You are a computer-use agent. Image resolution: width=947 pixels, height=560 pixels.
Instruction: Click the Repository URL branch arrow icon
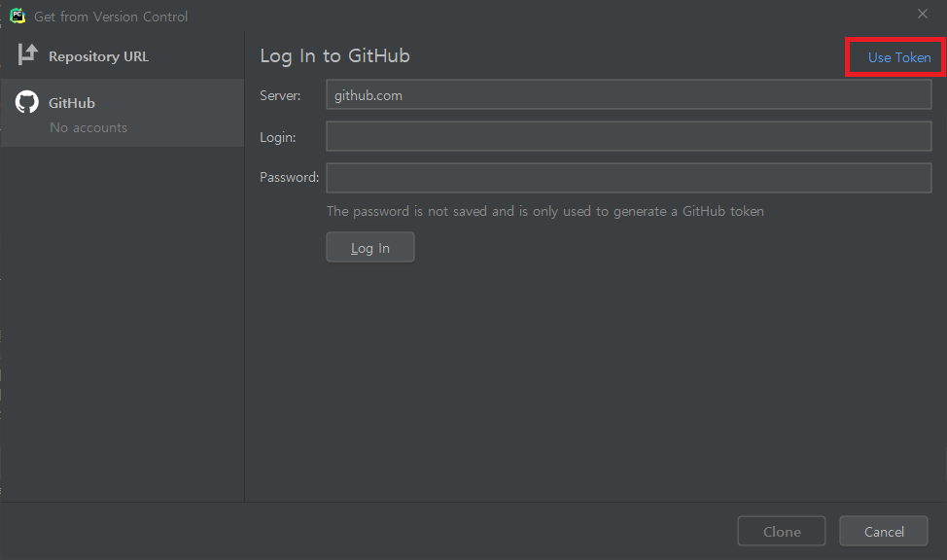point(27,54)
